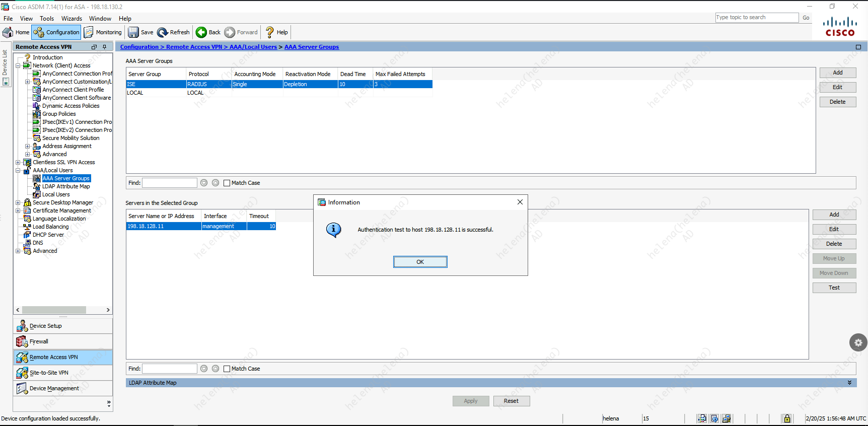Click the floating settings gear icon
Viewport: 868px width, 426px height.
858,342
